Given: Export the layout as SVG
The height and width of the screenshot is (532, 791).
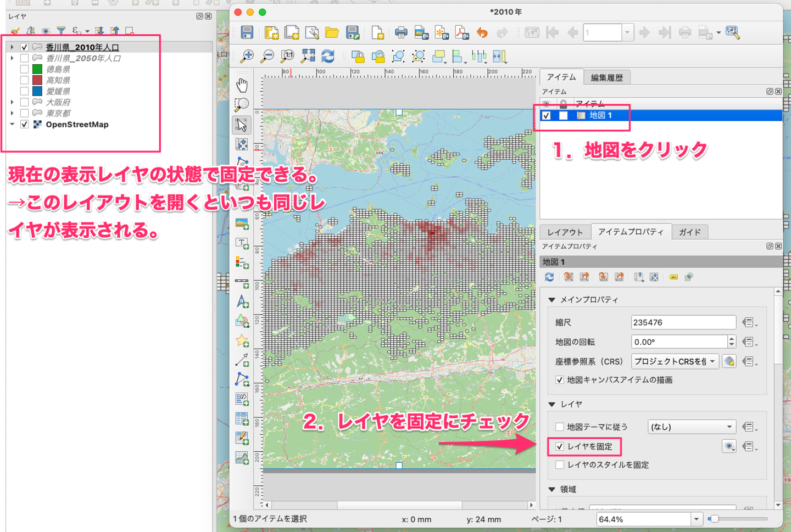Looking at the screenshot, I should click(442, 32).
